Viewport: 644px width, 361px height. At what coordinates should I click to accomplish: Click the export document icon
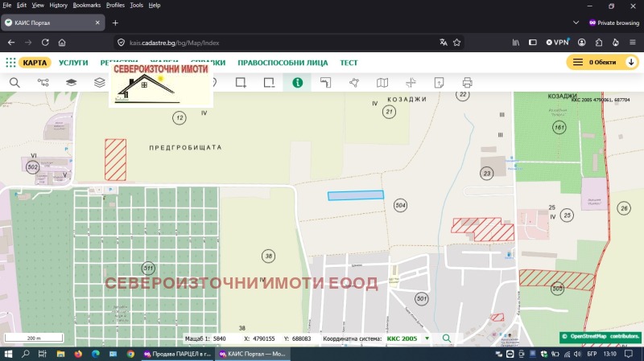(x=439, y=83)
